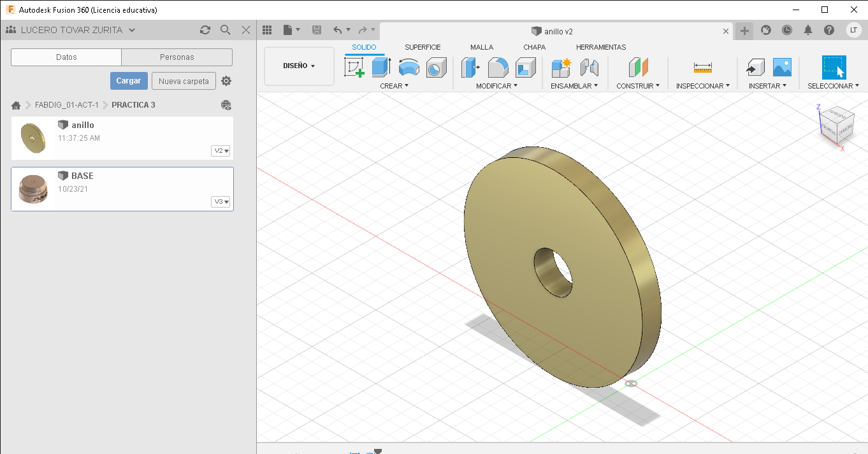Open data panel settings gear
This screenshot has height=454, width=868.
226,81
